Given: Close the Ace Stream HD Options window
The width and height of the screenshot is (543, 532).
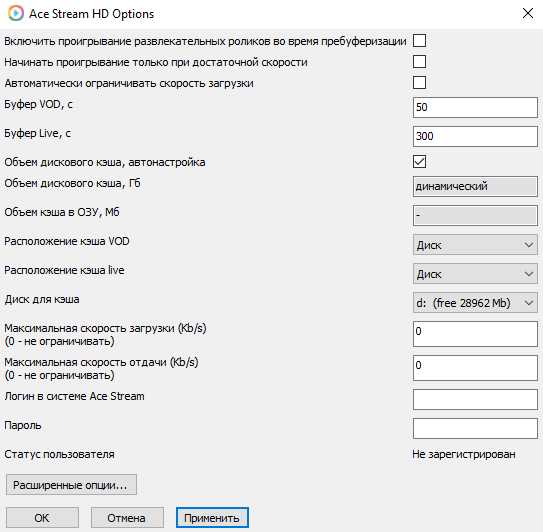Looking at the screenshot, I should pos(528,14).
